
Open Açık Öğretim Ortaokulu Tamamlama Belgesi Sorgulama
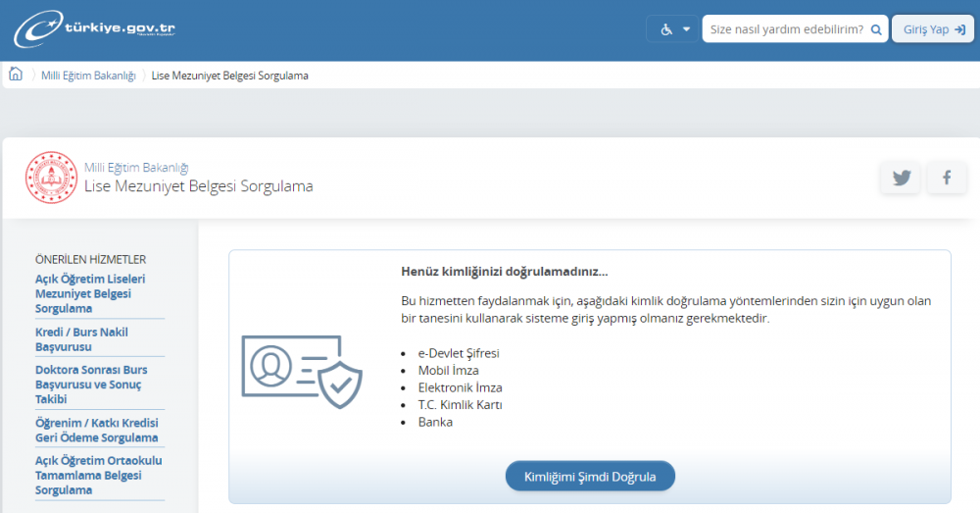[x=98, y=475]
